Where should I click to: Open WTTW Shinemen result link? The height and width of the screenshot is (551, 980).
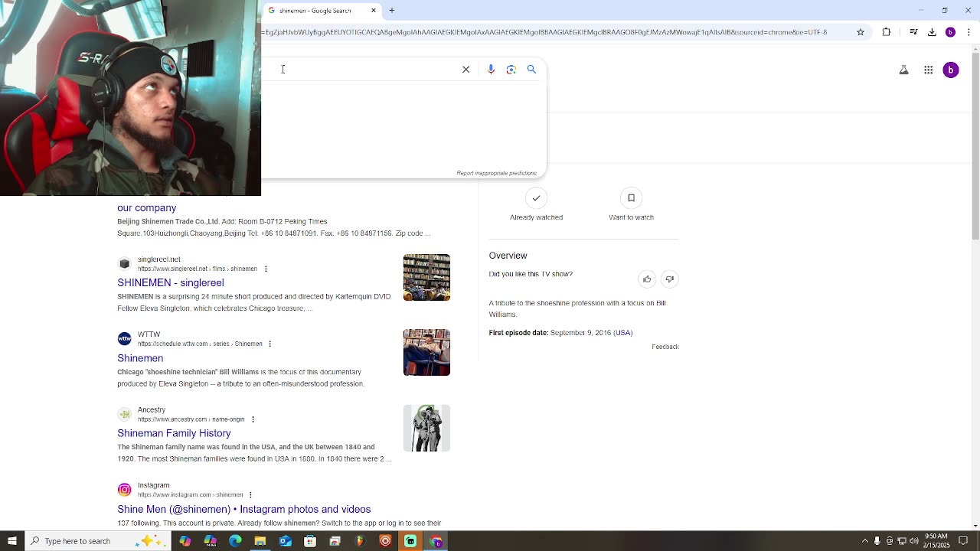pos(140,358)
